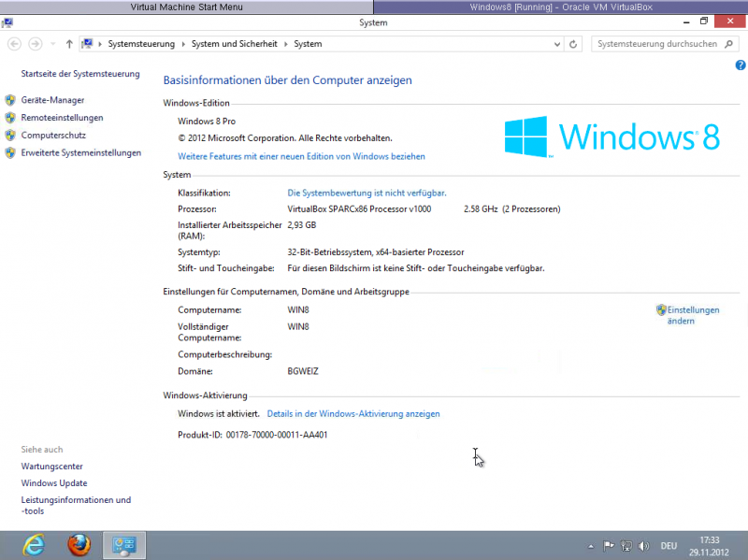The width and height of the screenshot is (748, 560).
Task: Click the shield icon beside Einstellungen ändern
Action: (661, 310)
